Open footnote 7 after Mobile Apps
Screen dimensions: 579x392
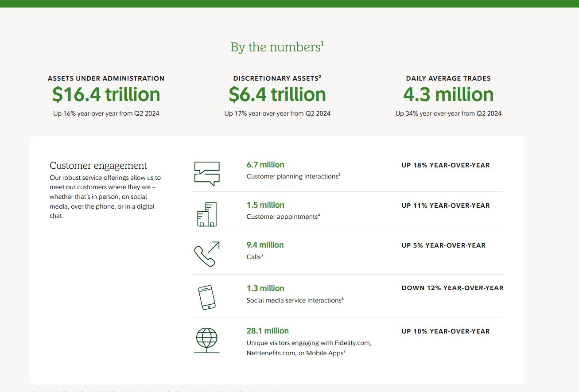[x=344, y=352]
